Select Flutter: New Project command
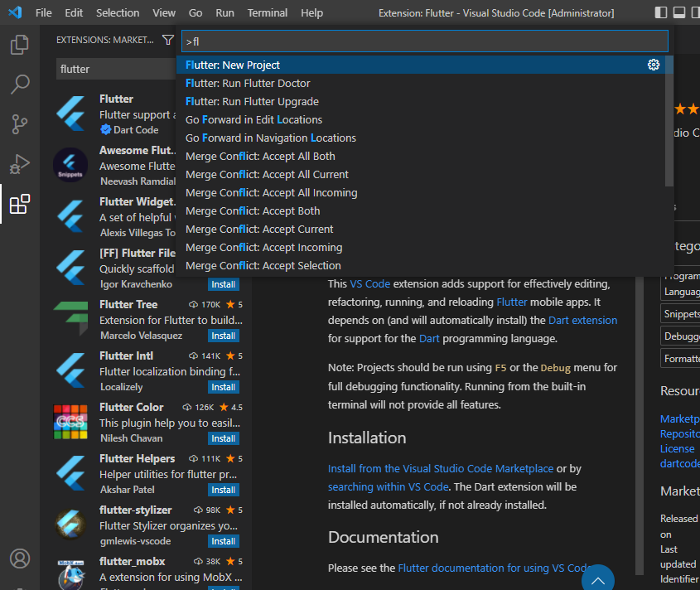This screenshot has width=700, height=590. (x=420, y=65)
